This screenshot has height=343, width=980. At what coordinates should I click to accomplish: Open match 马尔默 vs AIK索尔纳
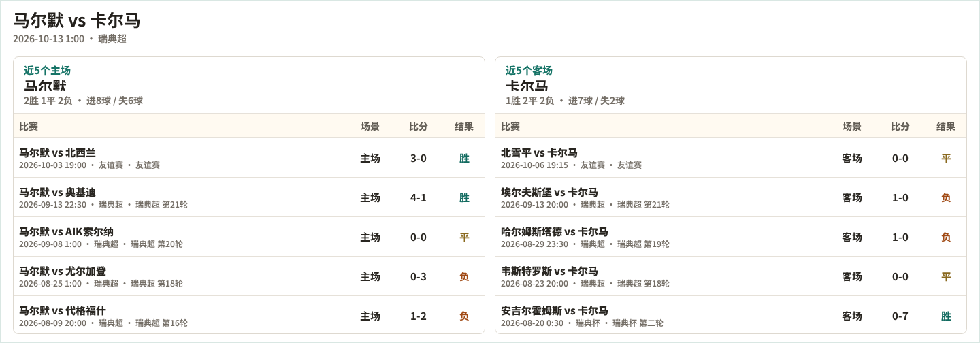pos(66,231)
